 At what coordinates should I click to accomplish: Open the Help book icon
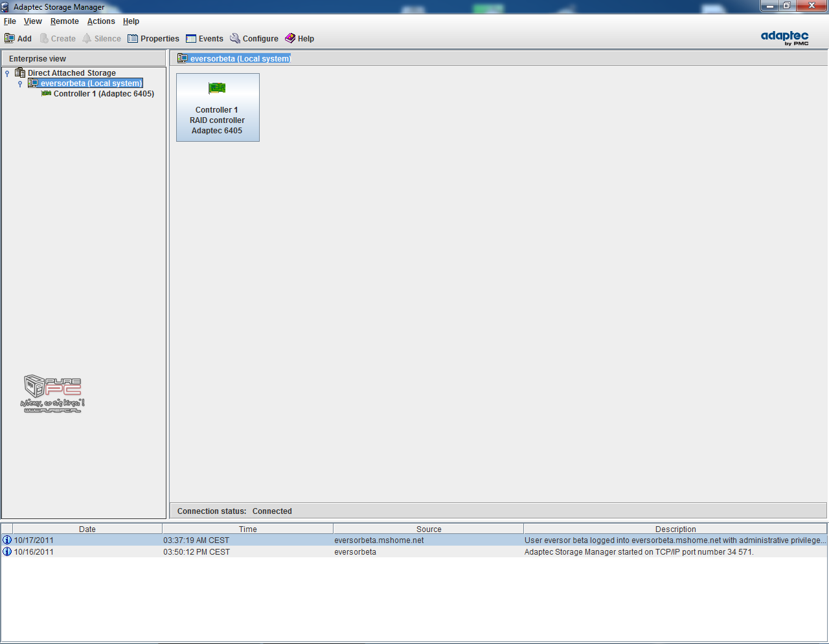(x=290, y=39)
